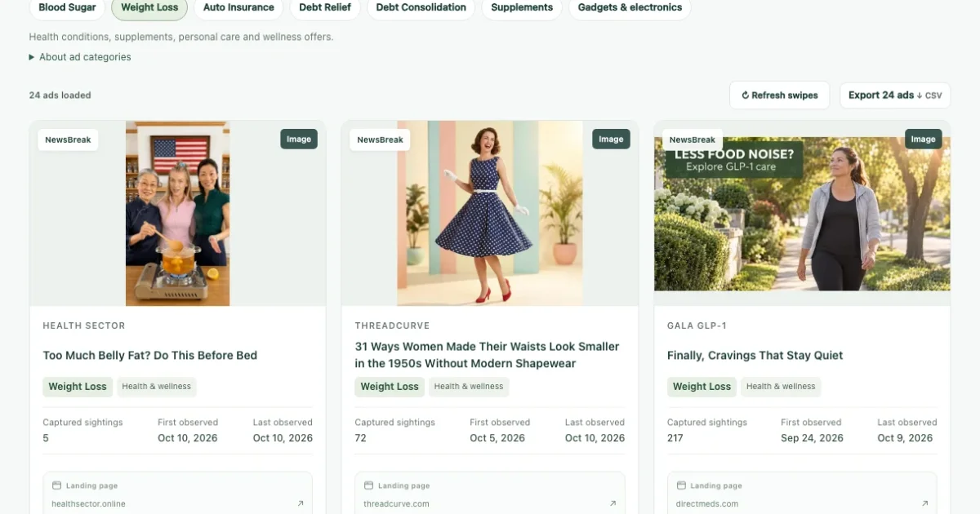Click the Sep 24, 2026 first observed date
The width and height of the screenshot is (980, 514).
click(x=812, y=438)
